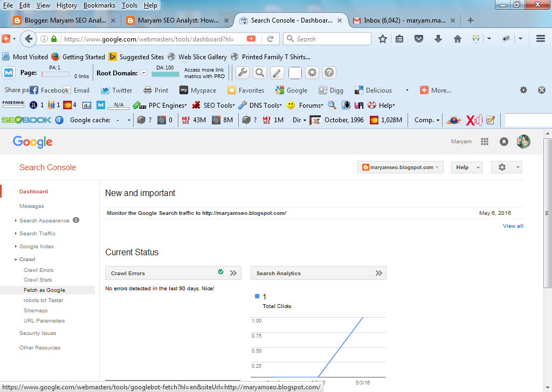Image resolution: width=552 pixels, height=392 pixels.
Task: Open Crawl Errors via double-arrow button
Action: [233, 273]
